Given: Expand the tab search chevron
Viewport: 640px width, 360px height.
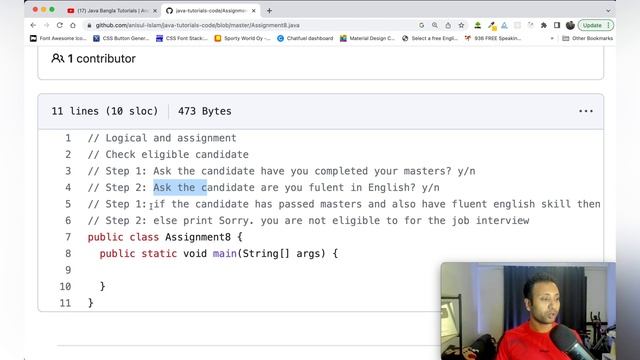Looking at the screenshot, I should coord(608,11).
